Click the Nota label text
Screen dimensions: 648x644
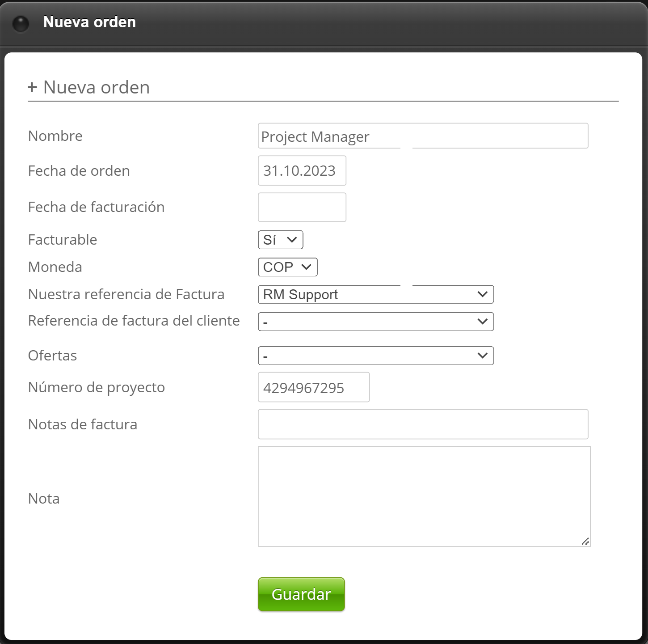point(44,499)
